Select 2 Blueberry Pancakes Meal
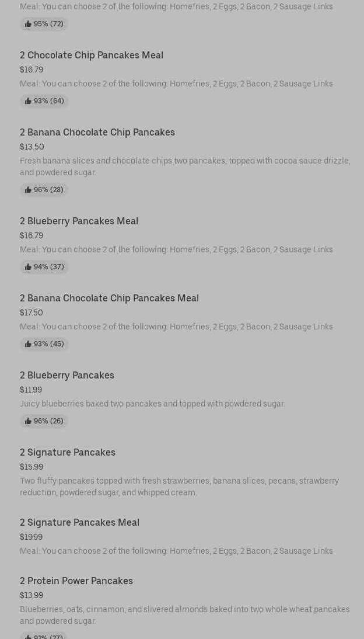The image size is (364, 639). 79,221
